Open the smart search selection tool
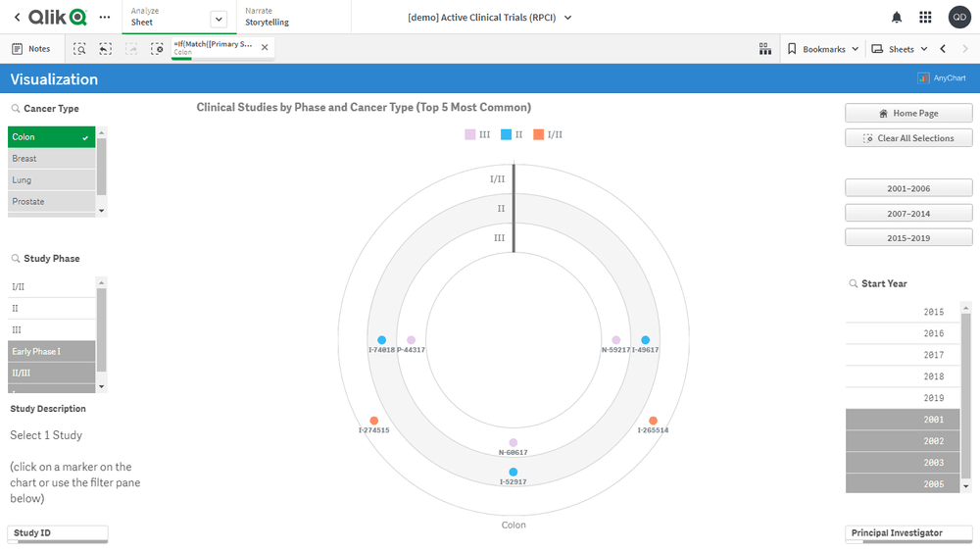Screen dimensions: 980x551 coord(79,49)
